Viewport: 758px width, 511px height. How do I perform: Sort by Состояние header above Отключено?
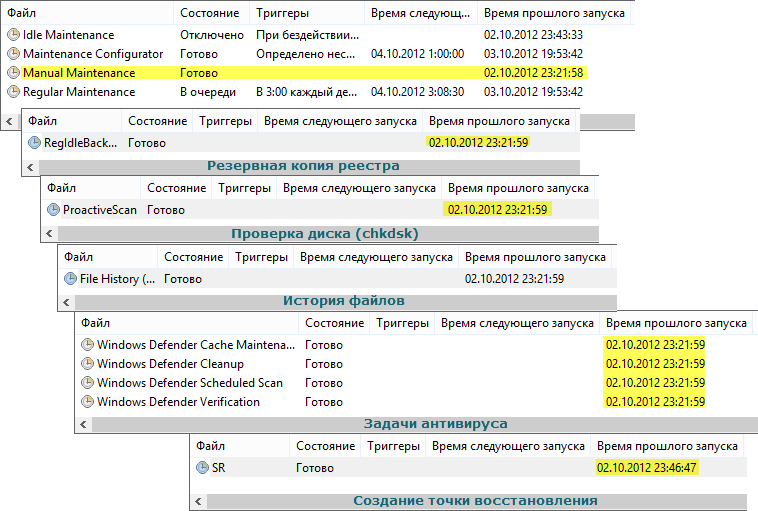point(211,13)
